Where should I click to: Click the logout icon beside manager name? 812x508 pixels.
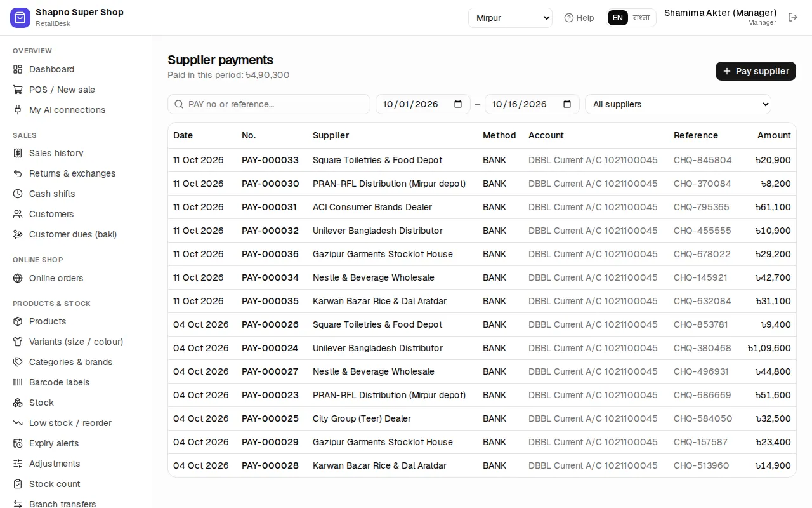tap(793, 17)
